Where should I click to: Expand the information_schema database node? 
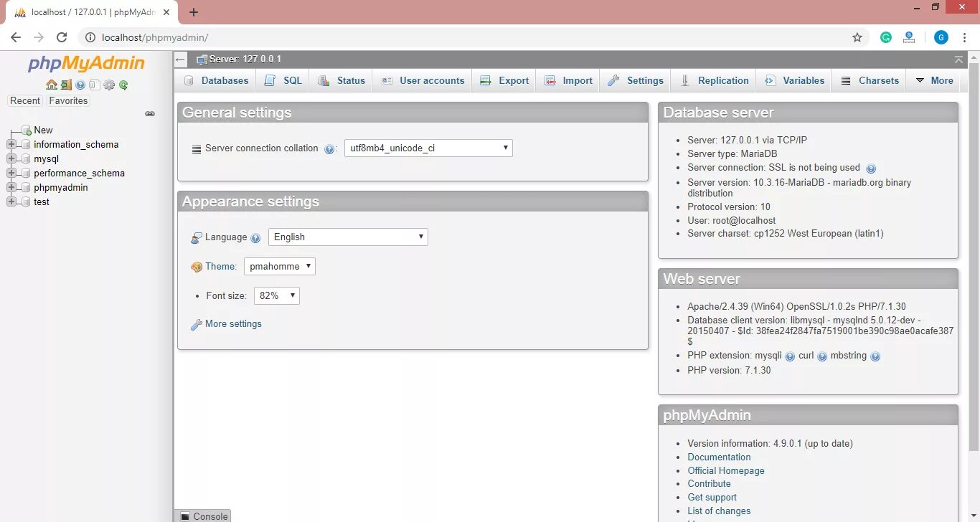(x=11, y=144)
